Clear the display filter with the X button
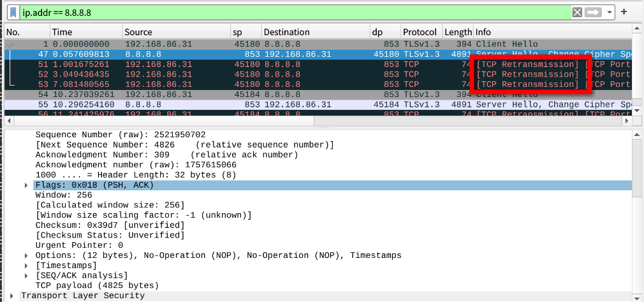Image resolution: width=644 pixels, height=302 pixels. (x=577, y=12)
